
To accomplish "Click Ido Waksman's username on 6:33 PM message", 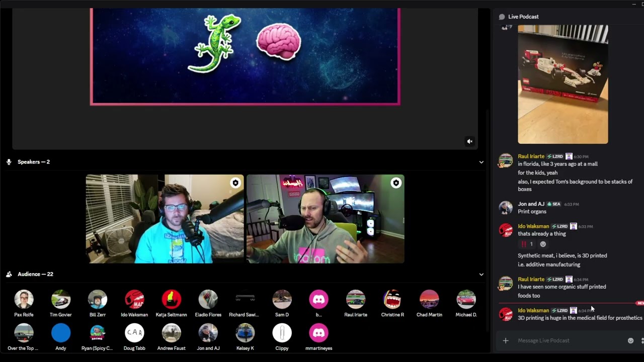I will point(533,226).
